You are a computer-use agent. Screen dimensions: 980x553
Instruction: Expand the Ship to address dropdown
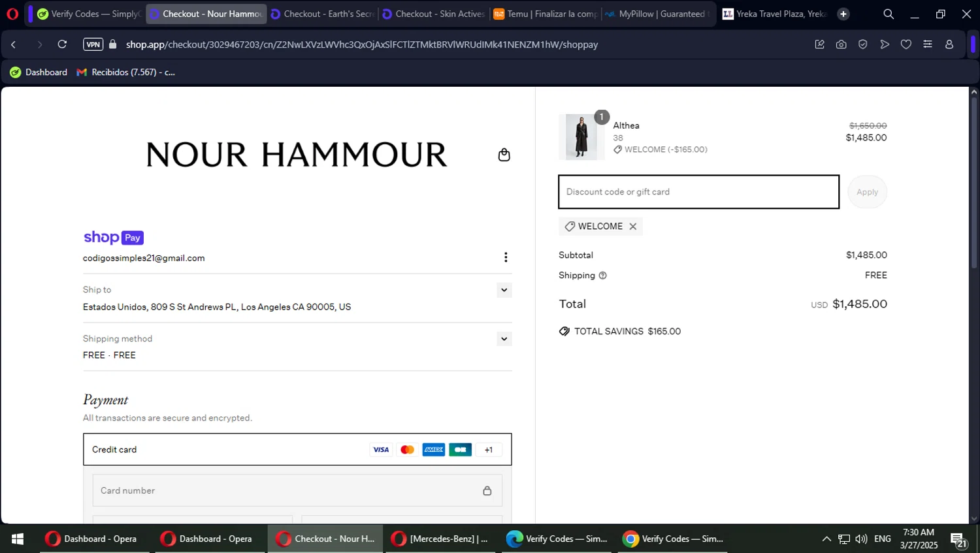pos(504,290)
